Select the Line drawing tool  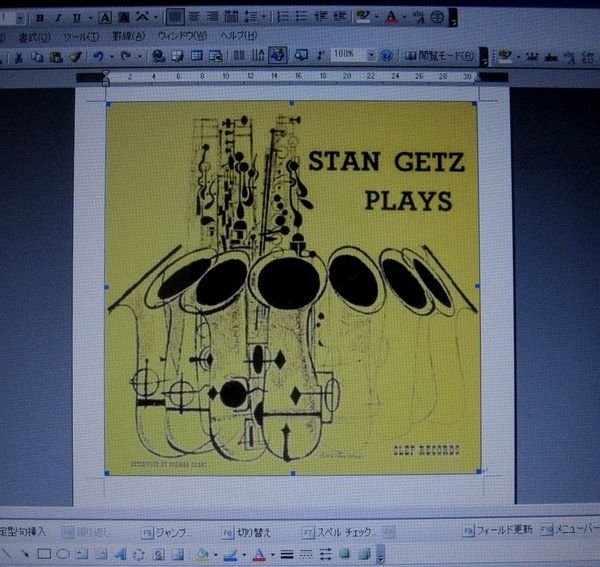(7, 553)
